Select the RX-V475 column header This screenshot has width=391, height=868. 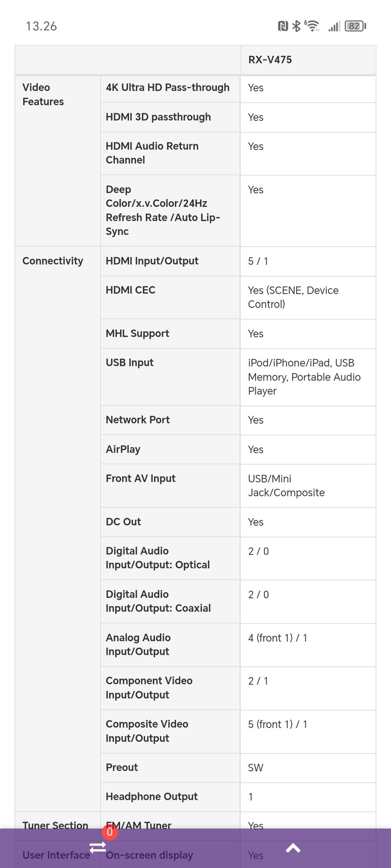pyautogui.click(x=270, y=60)
